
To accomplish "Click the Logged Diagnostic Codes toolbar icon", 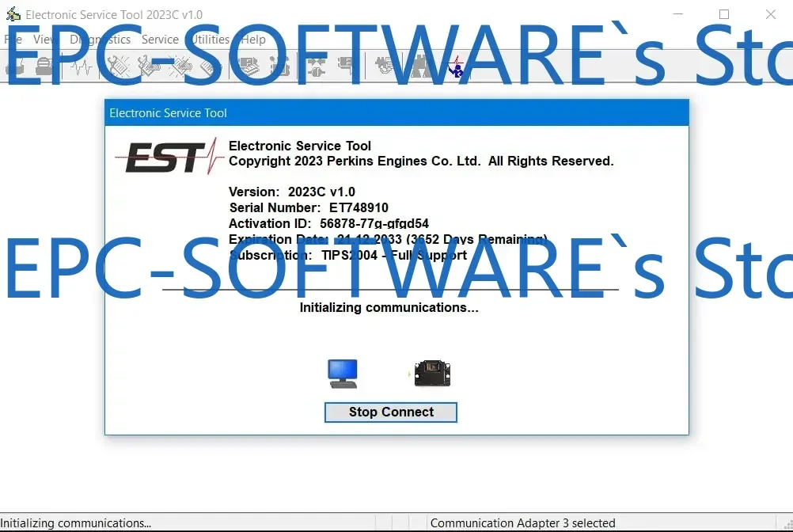I will [149, 66].
